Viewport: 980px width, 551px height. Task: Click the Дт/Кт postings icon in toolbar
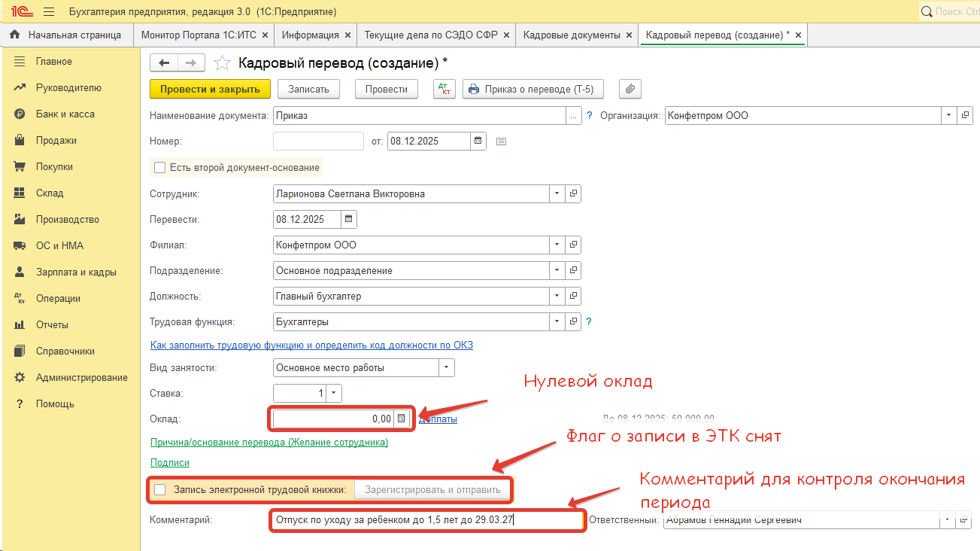445,89
